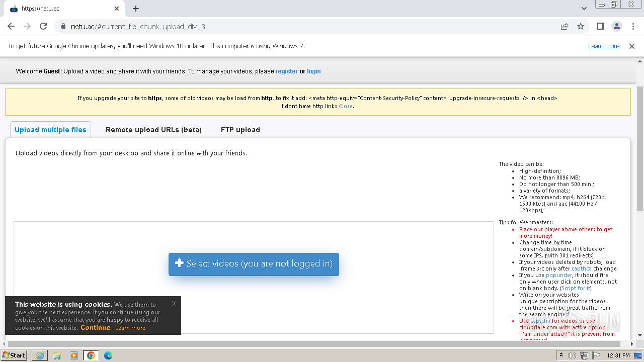
Task: Dismiss the Chrome update notification bar
Action: (632, 46)
